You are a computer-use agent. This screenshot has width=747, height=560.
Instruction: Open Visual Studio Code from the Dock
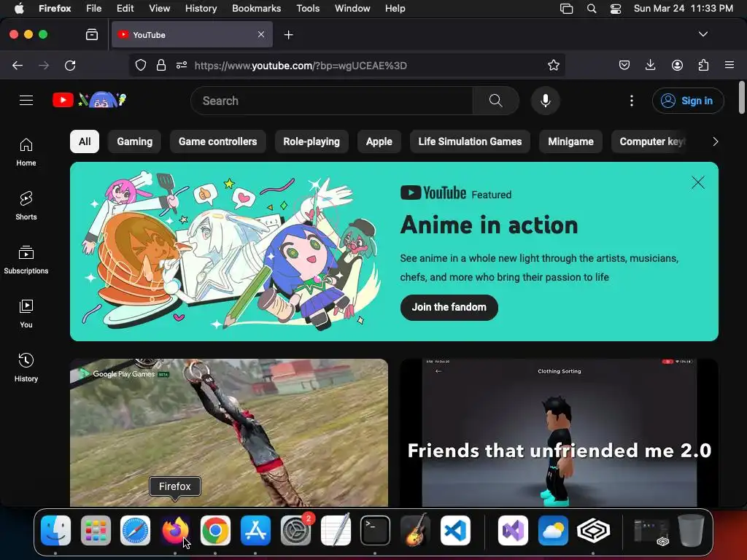pos(455,530)
